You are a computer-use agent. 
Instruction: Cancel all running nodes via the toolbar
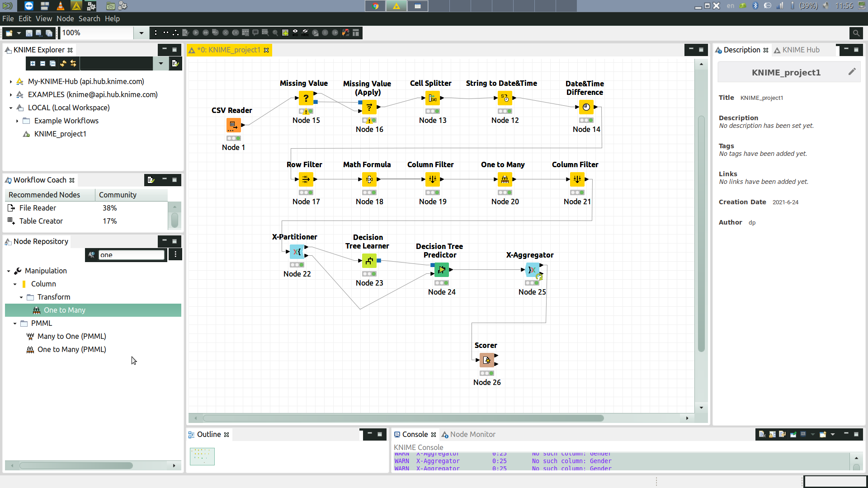click(236, 33)
